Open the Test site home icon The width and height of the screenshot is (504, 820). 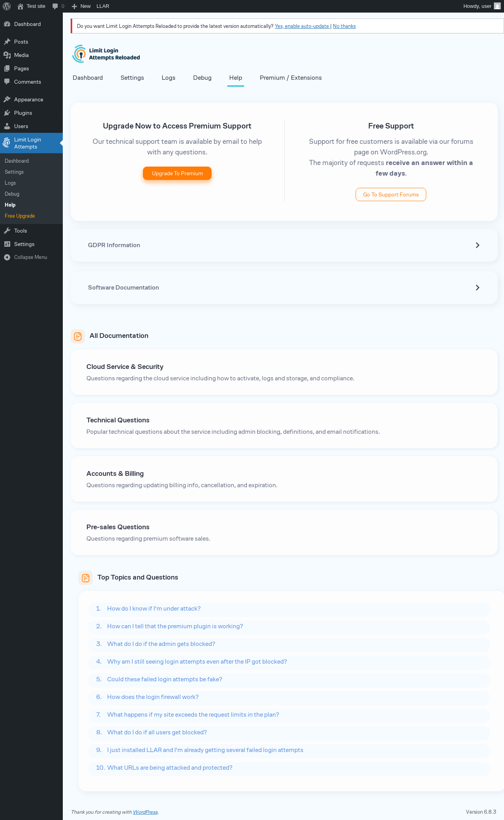click(x=20, y=6)
